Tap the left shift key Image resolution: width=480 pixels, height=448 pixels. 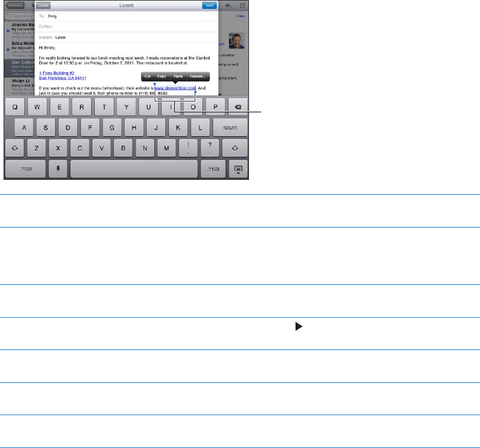click(15, 148)
